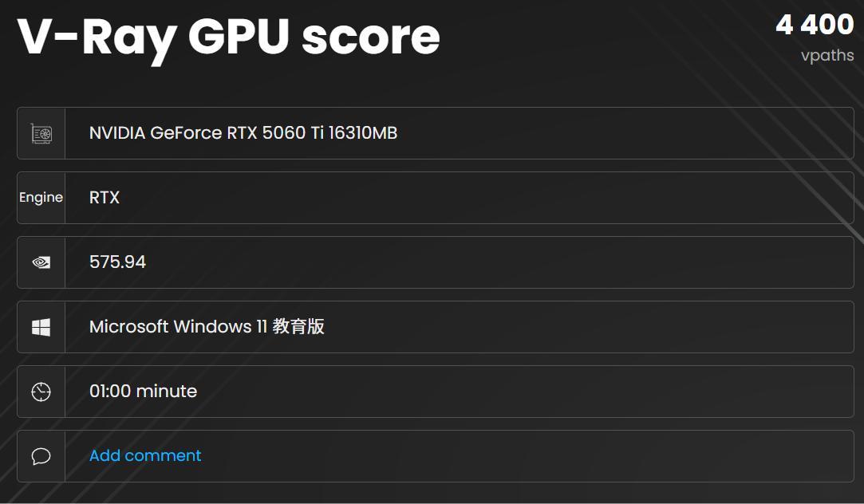Select the NVIDIA GeForce RTX 5060 Ti text
Screen dimensions: 864x504
243,132
